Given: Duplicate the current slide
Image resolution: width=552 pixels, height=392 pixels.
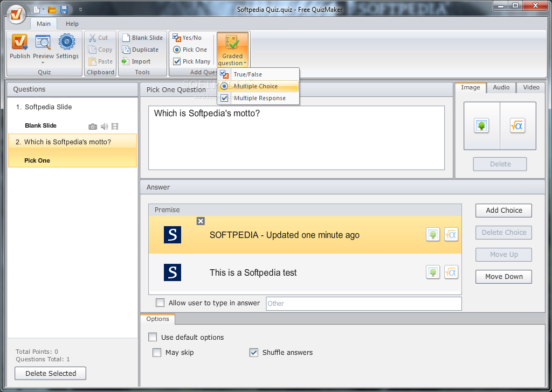Looking at the screenshot, I should click(140, 50).
